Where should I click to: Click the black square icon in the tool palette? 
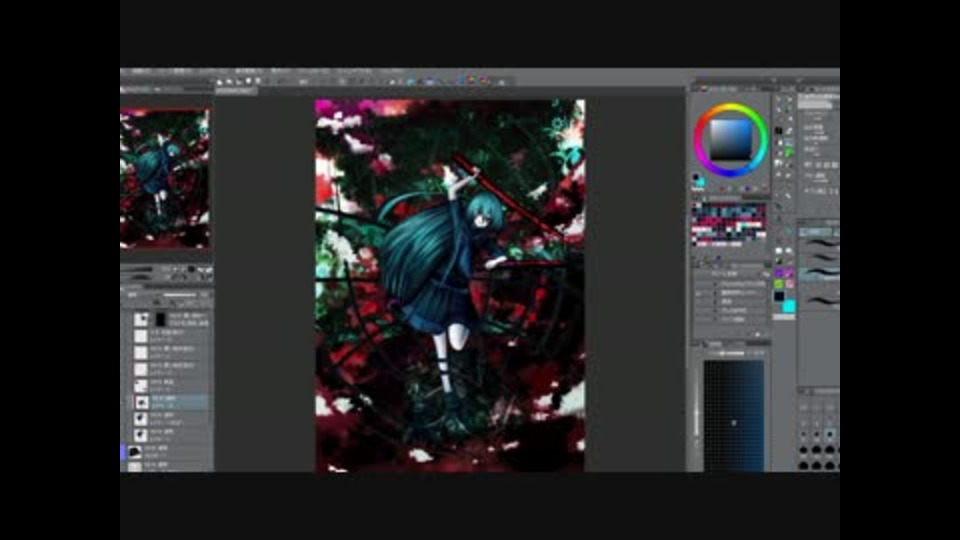pyautogui.click(x=779, y=130)
